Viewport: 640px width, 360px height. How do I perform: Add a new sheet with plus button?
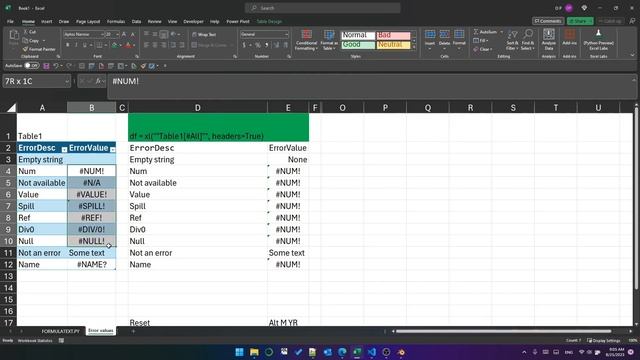[133, 331]
